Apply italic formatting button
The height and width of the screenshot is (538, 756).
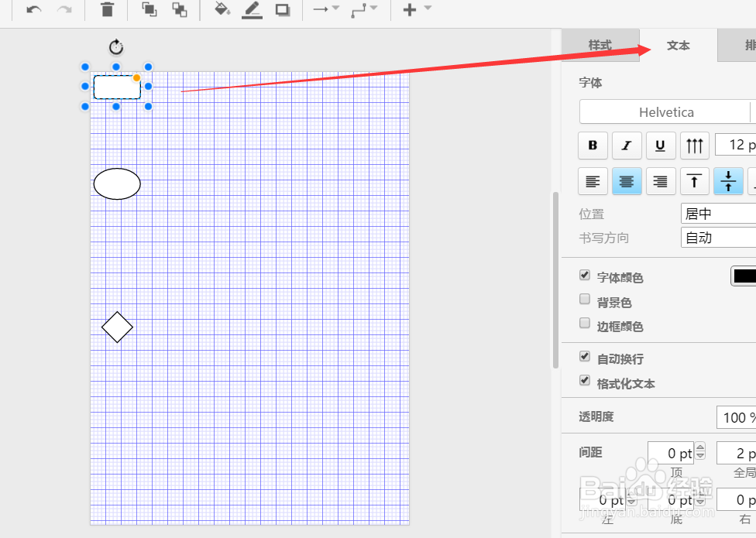point(627,145)
